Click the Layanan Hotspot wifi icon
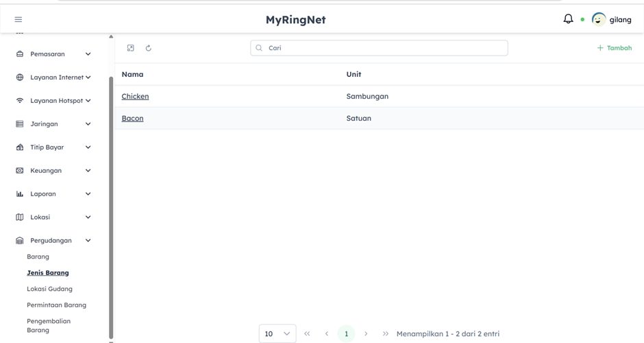Screen dimensions: 644x343 coord(20,101)
